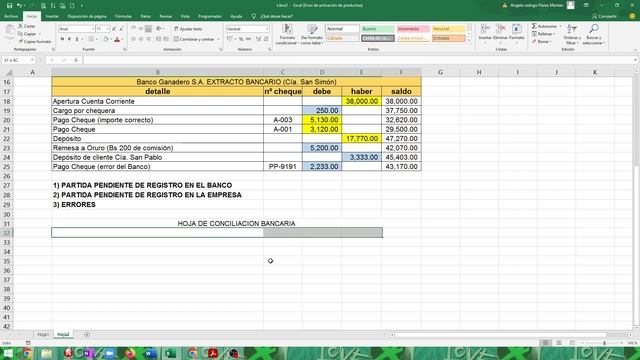The width and height of the screenshot is (640, 360).
Task: Click the Compartir button
Action: pyautogui.click(x=604, y=16)
